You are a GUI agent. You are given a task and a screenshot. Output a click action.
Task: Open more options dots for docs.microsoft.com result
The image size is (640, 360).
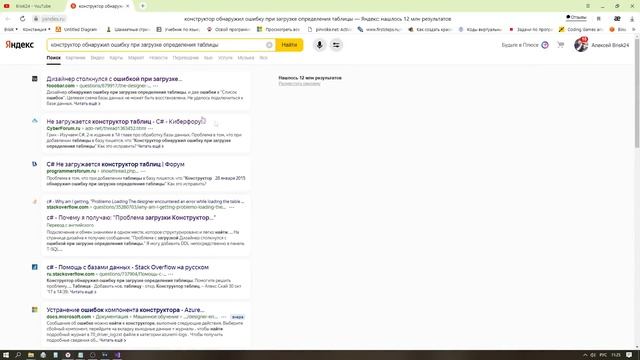click(x=223, y=317)
